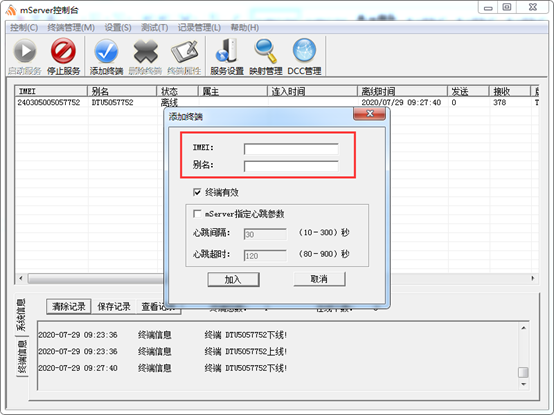Click the 加入 button in dialog

tap(233, 279)
